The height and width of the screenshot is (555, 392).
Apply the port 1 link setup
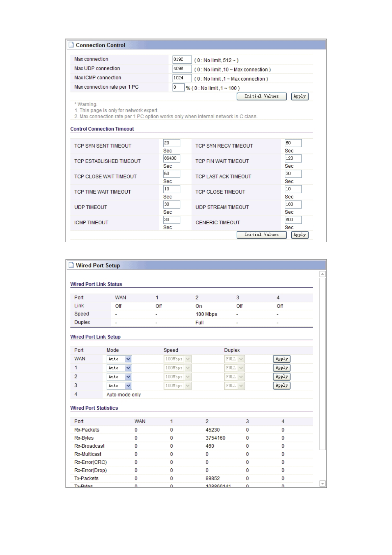pos(282,368)
